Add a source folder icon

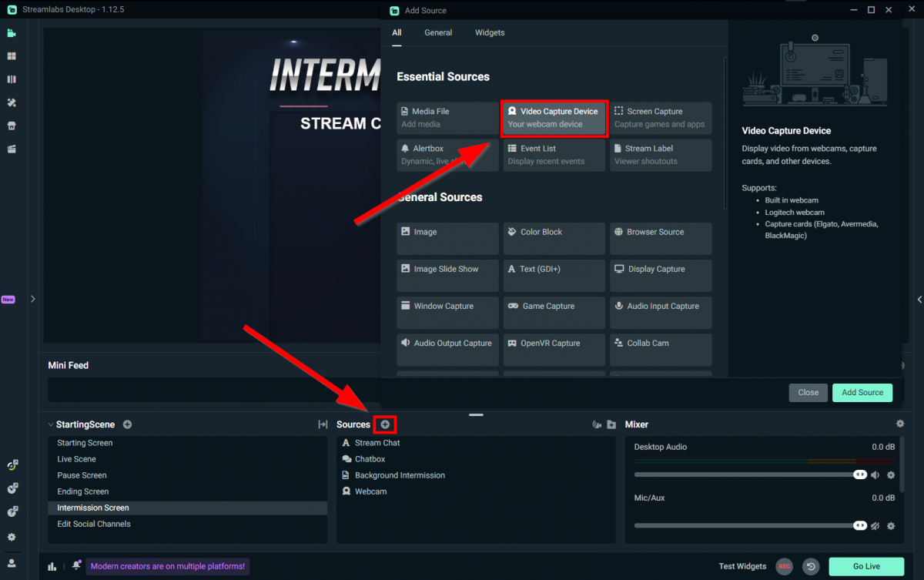pyautogui.click(x=611, y=424)
